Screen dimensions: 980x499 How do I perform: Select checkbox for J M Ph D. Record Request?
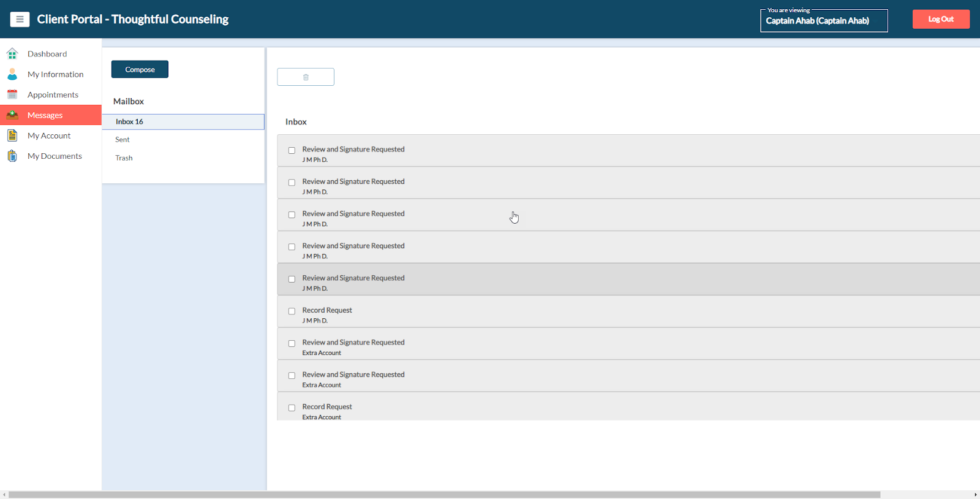292,311
